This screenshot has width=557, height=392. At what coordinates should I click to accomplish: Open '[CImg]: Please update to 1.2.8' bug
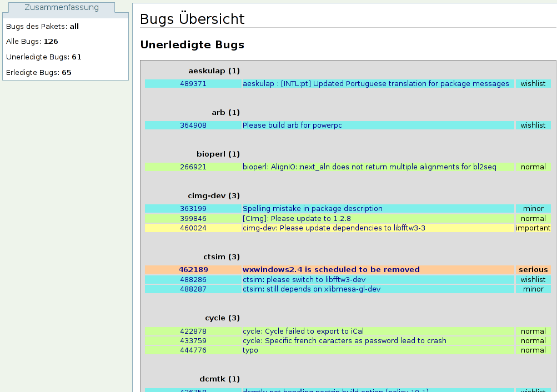[297, 218]
